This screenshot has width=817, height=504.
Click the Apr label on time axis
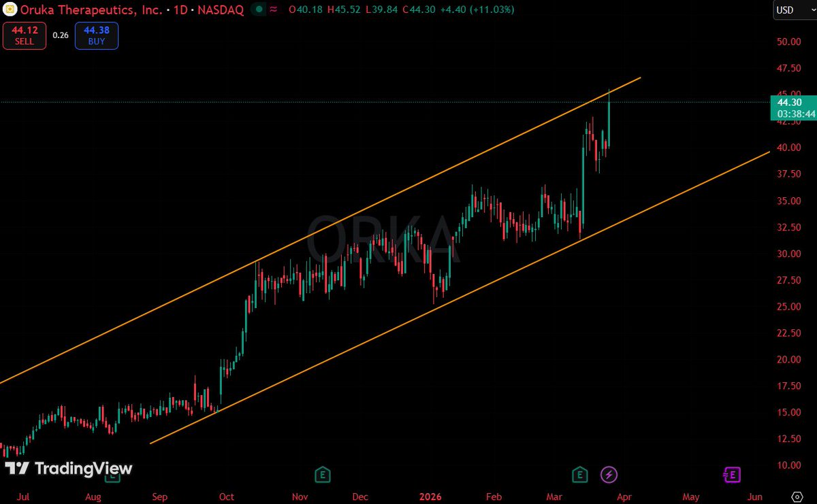(x=624, y=497)
